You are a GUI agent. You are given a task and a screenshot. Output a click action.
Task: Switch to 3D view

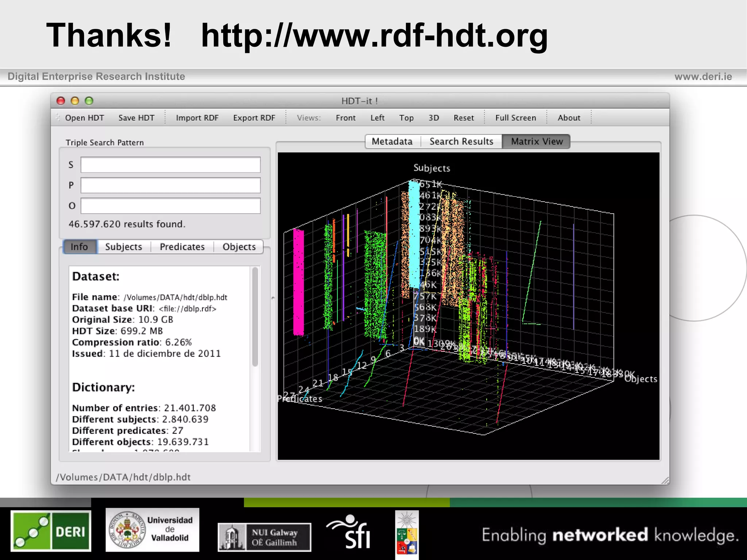pyautogui.click(x=433, y=118)
